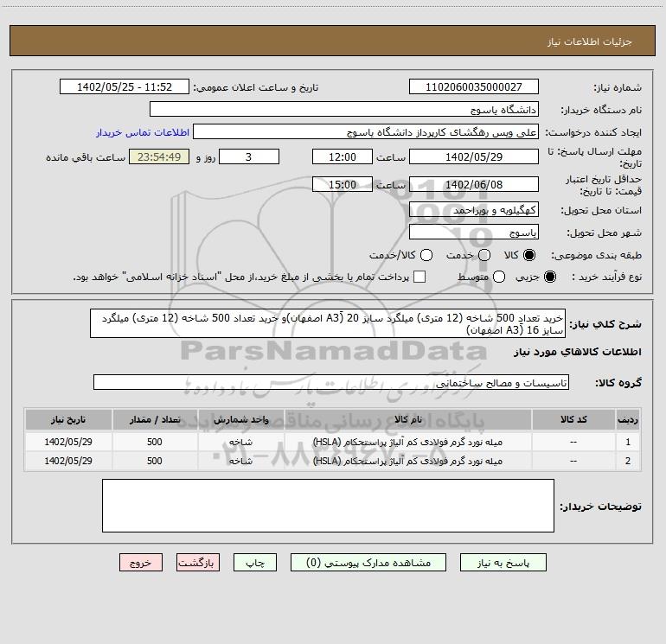Click the unit شاخه in row 1
This screenshot has width=666, height=644.
(x=240, y=442)
